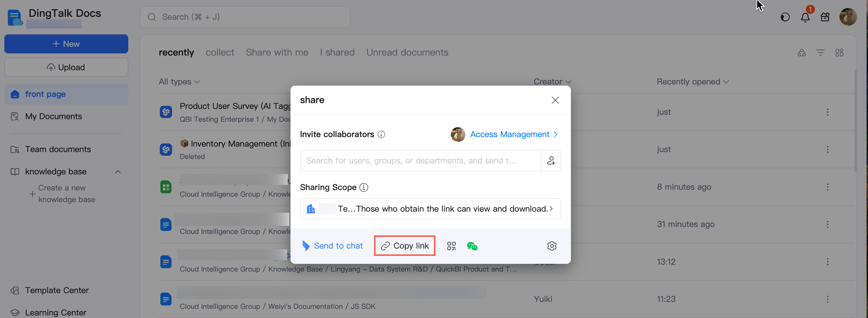868x318 pixels.
Task: Click the green spreadsheet file icon
Action: click(166, 187)
